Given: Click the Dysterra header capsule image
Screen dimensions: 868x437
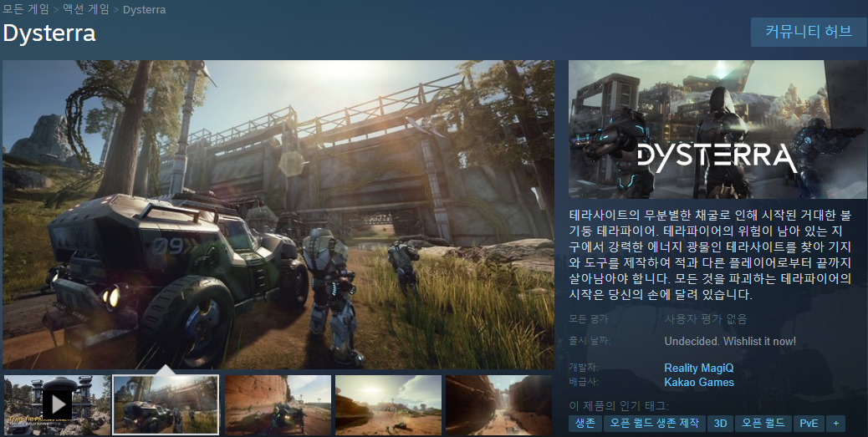Looking at the screenshot, I should pyautogui.click(x=718, y=130).
